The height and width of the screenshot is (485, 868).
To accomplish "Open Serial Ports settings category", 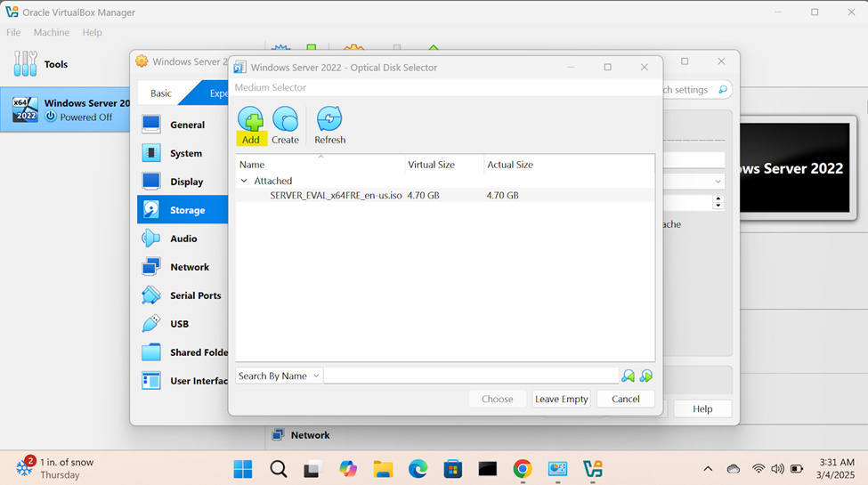I will [183, 295].
